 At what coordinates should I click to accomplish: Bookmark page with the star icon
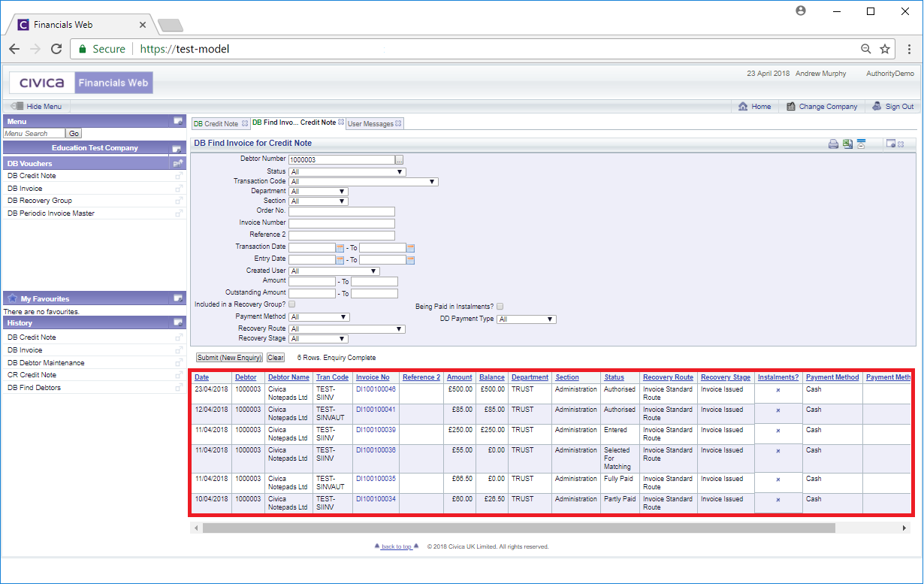click(885, 49)
